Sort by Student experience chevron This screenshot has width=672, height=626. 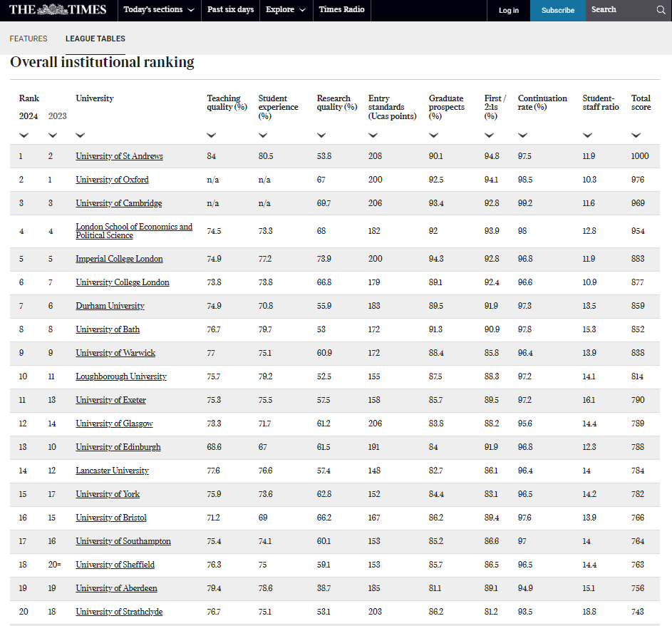(x=263, y=135)
